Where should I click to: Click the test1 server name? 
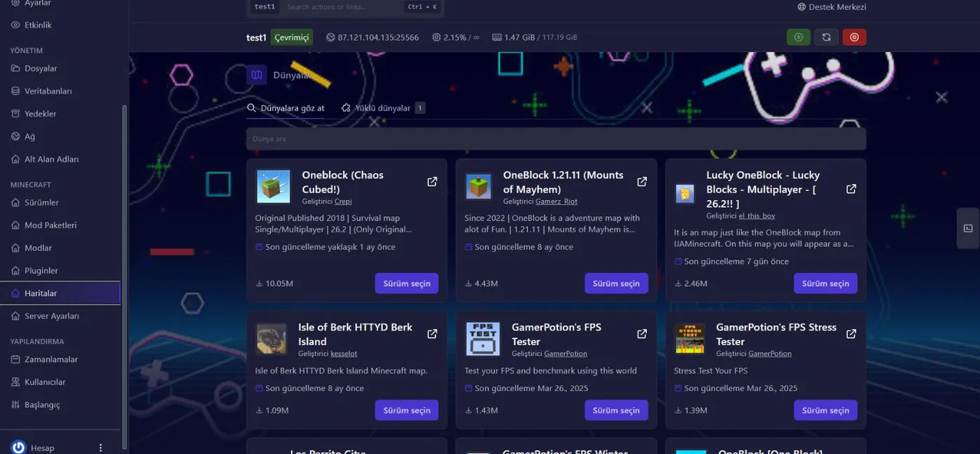click(256, 38)
